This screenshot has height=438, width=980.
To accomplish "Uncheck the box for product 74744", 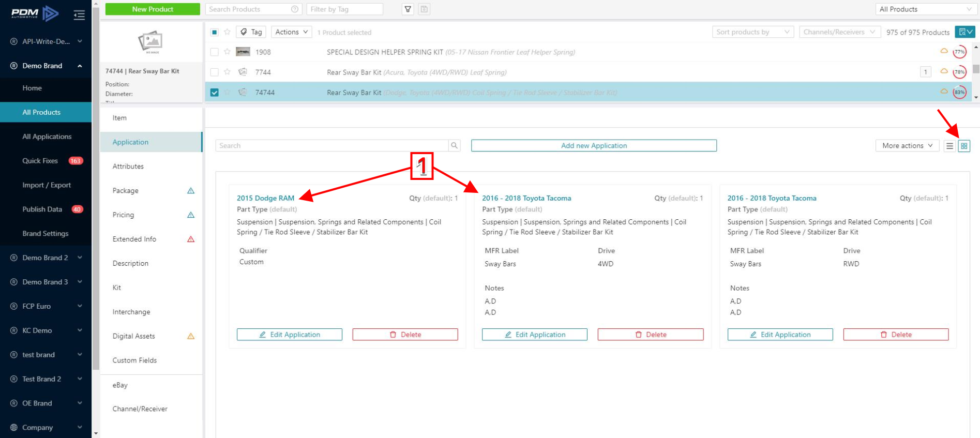I will click(x=214, y=93).
